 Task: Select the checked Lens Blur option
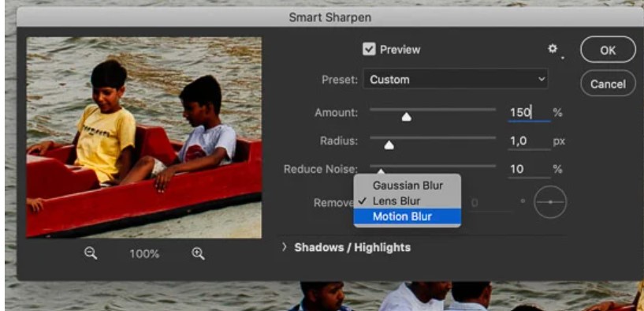[408, 201]
